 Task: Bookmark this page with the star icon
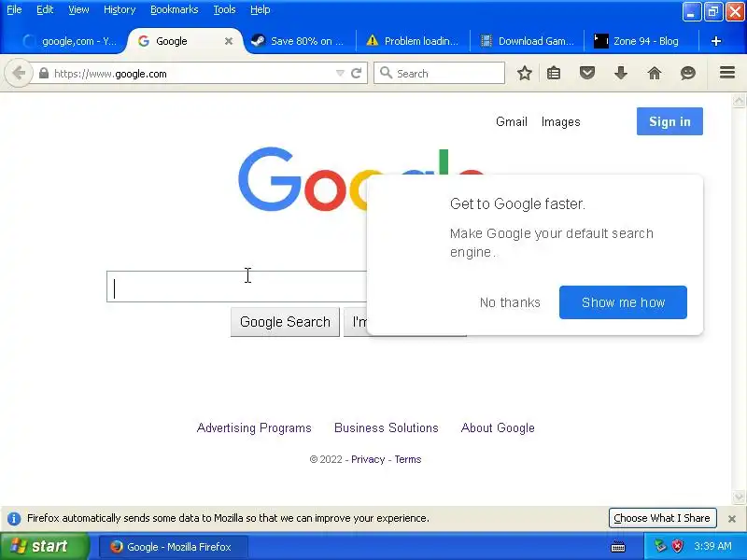525,74
